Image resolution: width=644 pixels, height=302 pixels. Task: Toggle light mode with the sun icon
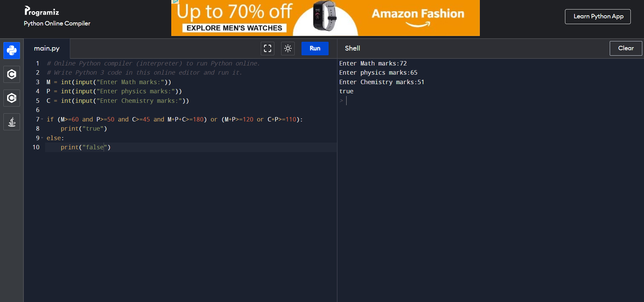pos(288,49)
